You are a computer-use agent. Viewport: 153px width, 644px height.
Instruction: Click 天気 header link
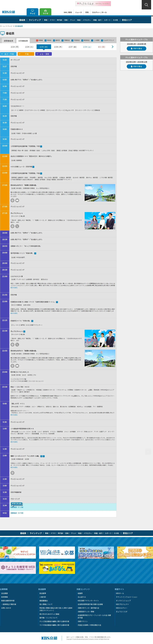(87, 12)
